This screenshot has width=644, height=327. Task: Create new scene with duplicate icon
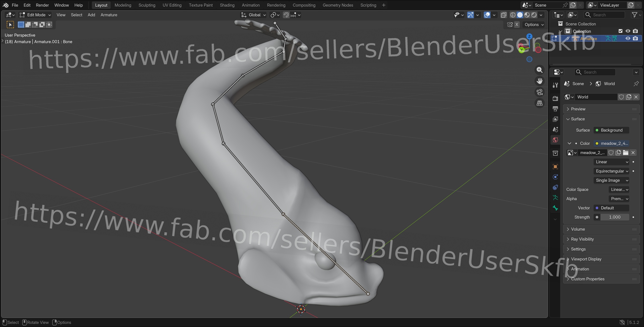[573, 5]
